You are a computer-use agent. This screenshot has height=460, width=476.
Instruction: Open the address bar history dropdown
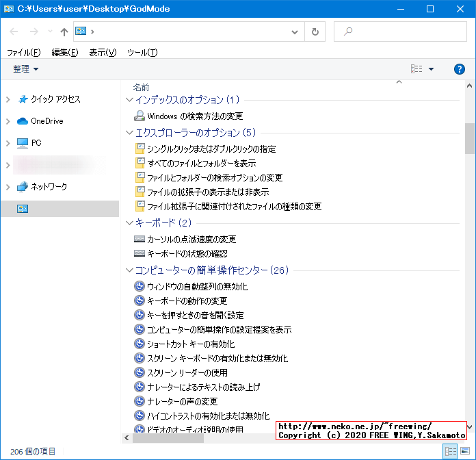coord(294,31)
